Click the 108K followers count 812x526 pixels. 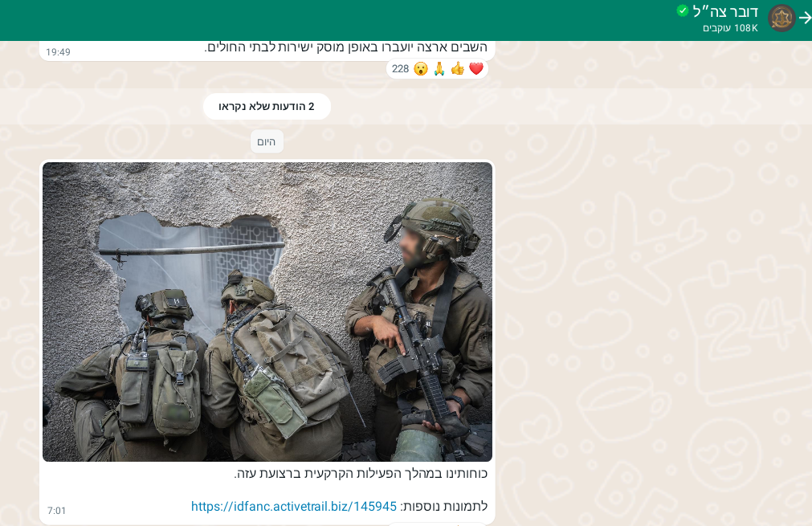click(730, 28)
